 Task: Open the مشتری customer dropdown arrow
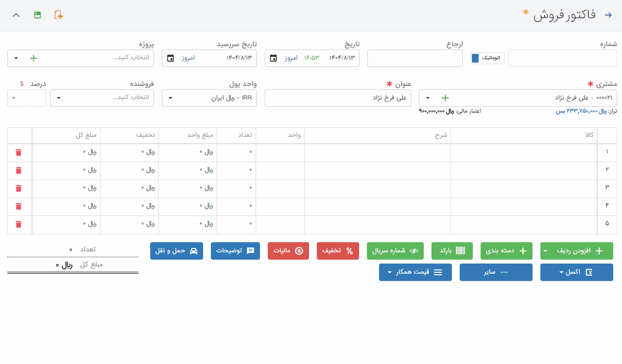coord(428,98)
